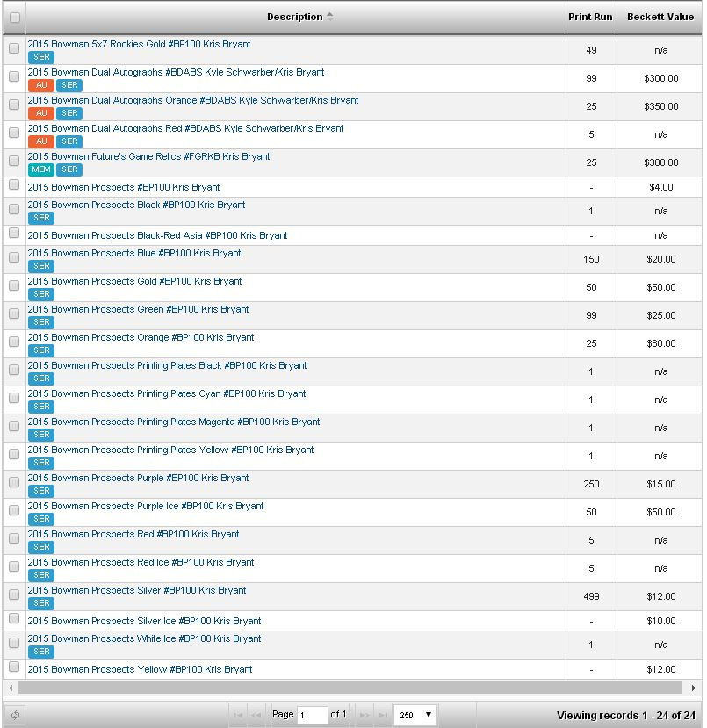This screenshot has width=707, height=728.
Task: Click the previous page arrow icon
Action: pos(256,715)
